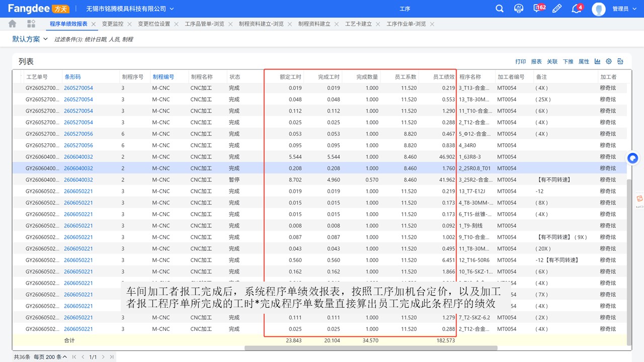
Task: Open the list settings gear icon
Action: (x=609, y=61)
